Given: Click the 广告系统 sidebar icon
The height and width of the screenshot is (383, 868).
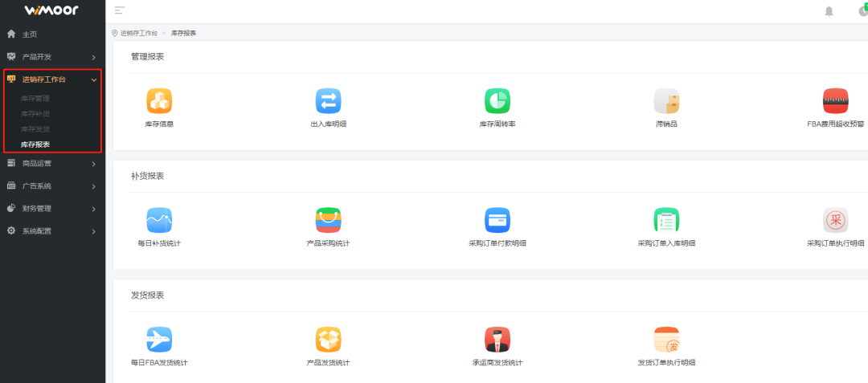Looking at the screenshot, I should 11,185.
